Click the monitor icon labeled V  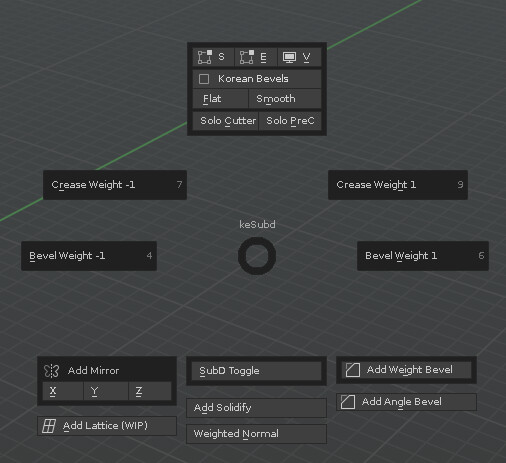point(289,57)
